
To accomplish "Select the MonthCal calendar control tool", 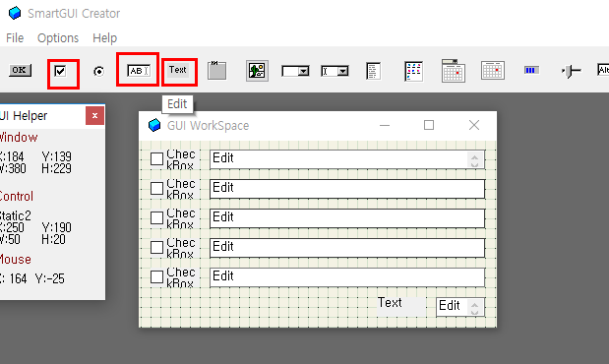I will (x=493, y=71).
